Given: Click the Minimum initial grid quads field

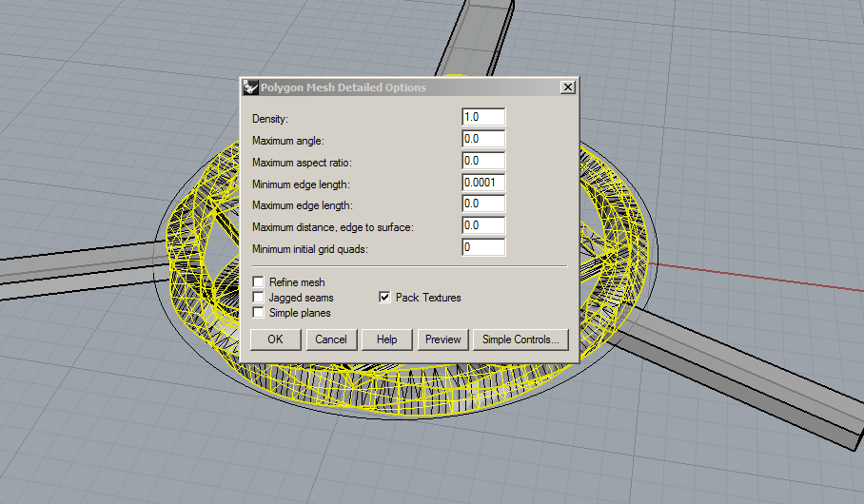Looking at the screenshot, I should click(x=482, y=248).
